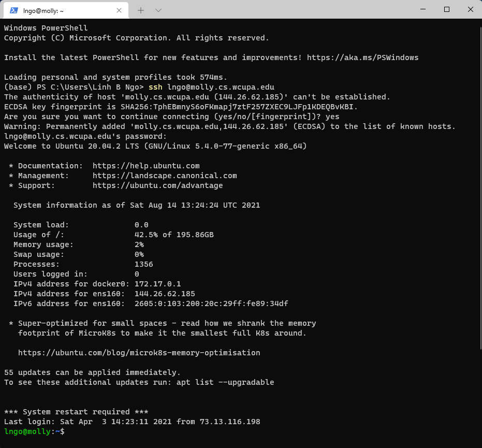
Task: Click the System load value 0.0
Action: click(x=141, y=225)
